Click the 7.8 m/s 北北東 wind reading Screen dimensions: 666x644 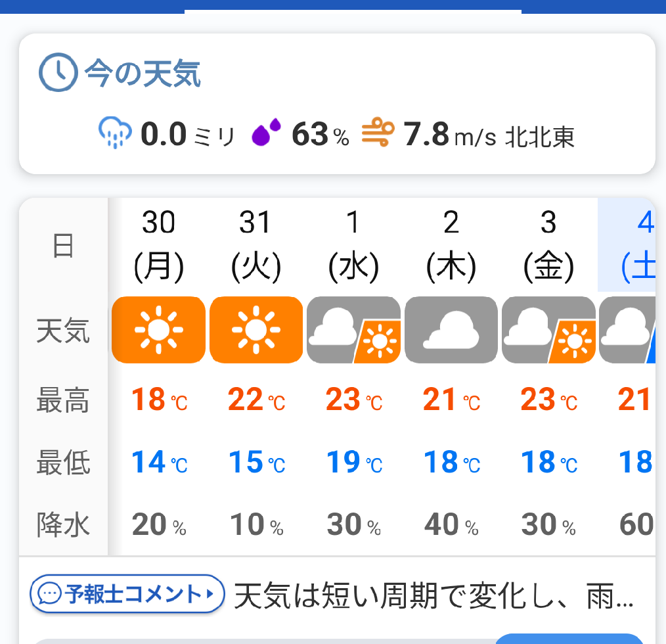point(489,135)
